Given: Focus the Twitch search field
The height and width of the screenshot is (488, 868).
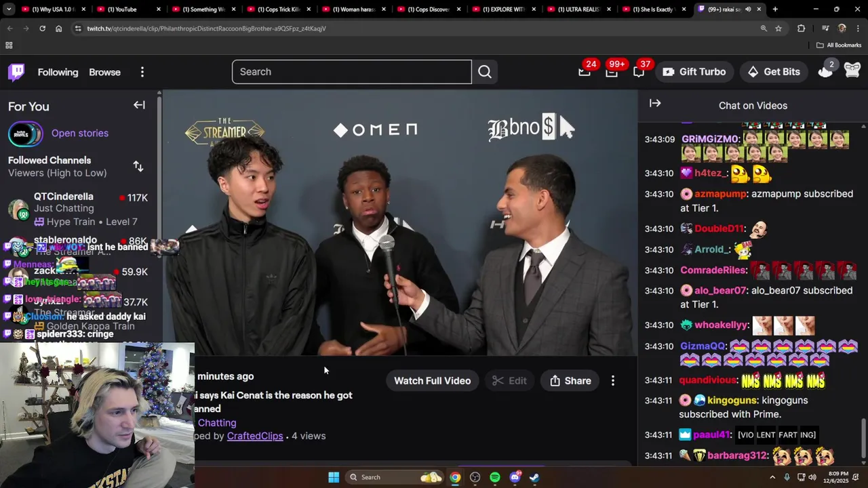Looking at the screenshot, I should coord(351,72).
